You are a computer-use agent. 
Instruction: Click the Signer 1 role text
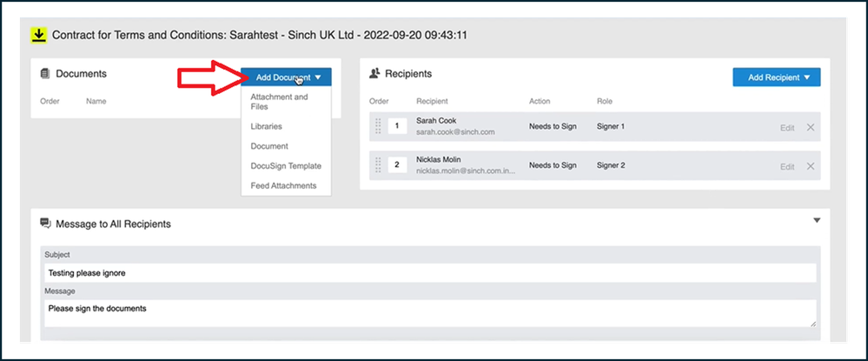pos(611,126)
